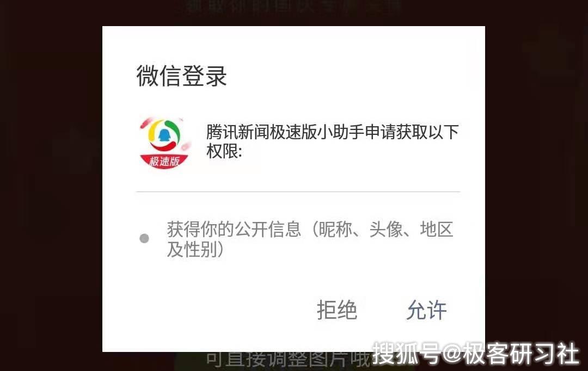Tap 允许 to grant WeChat login permission
This screenshot has width=588, height=371.
click(x=427, y=310)
